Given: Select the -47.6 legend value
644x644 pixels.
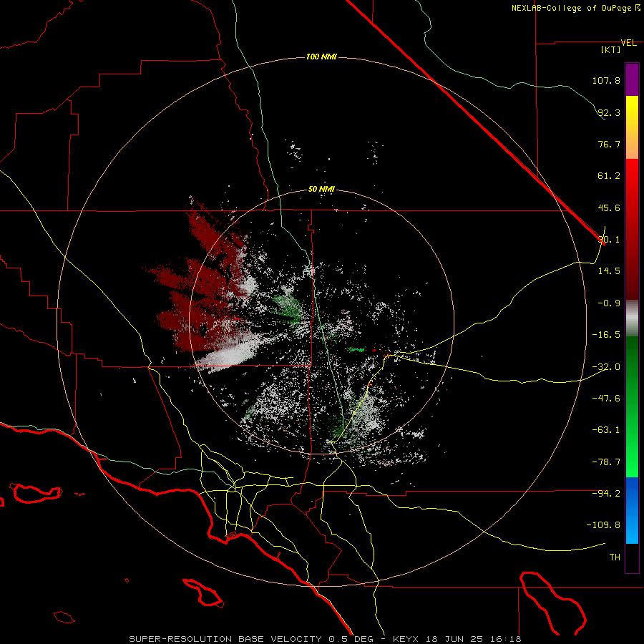Looking at the screenshot, I should tap(606, 399).
